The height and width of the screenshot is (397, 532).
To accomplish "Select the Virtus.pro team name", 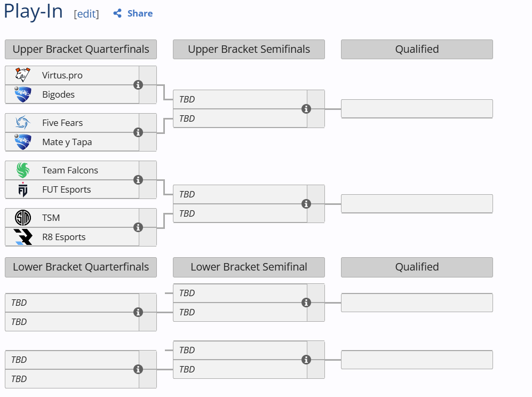I will pos(62,75).
